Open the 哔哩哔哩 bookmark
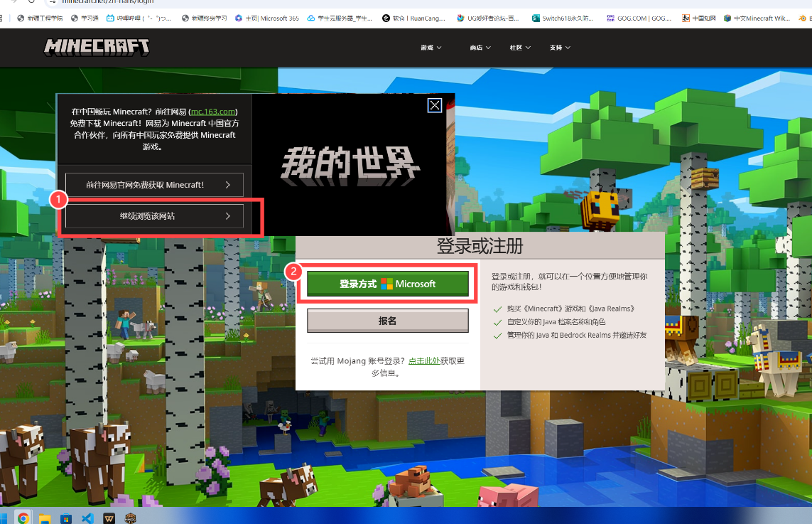This screenshot has width=812, height=524. 139,18
